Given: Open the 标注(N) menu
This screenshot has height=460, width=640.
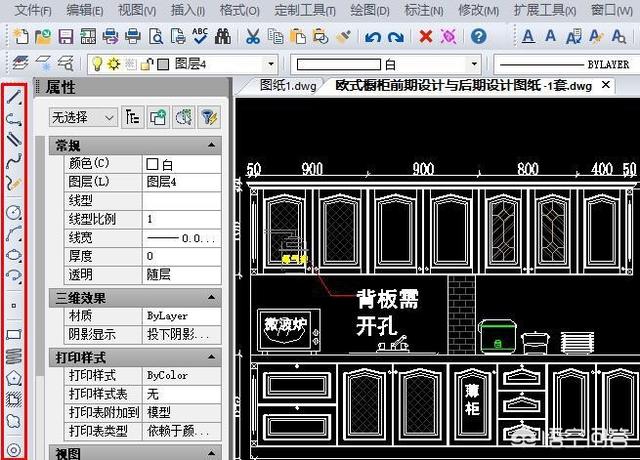Looking at the screenshot, I should click(424, 10).
